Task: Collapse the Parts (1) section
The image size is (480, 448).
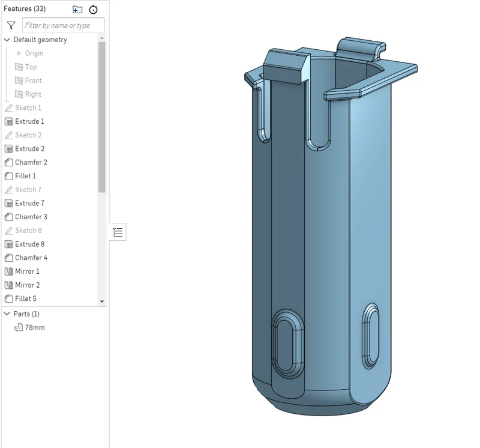Action: coord(7,314)
